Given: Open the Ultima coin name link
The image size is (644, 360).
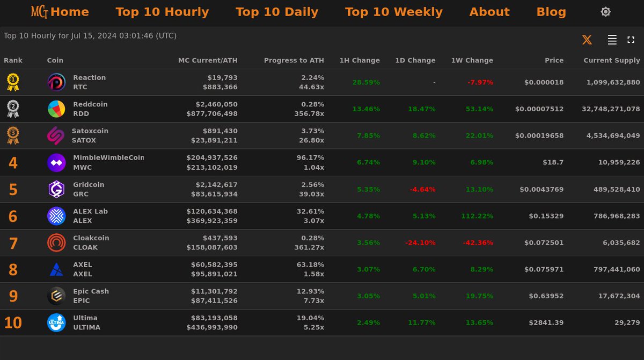Looking at the screenshot, I should tap(85, 318).
